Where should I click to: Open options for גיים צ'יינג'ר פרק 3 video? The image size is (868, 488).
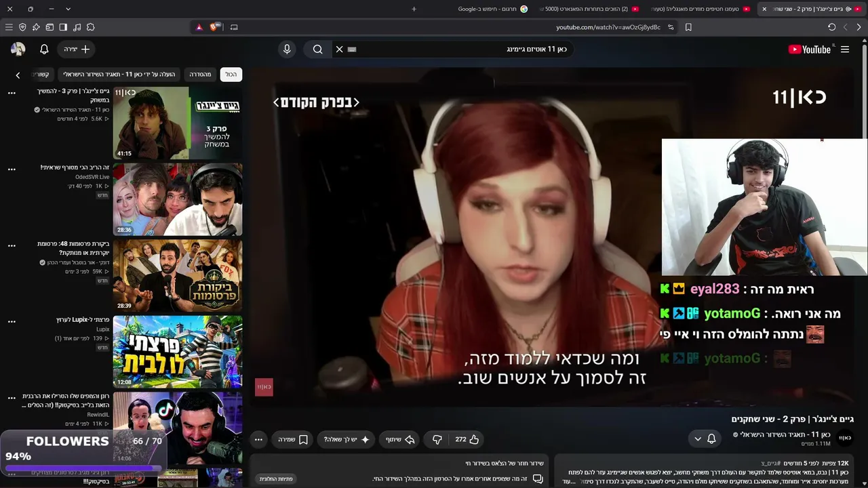12,93
